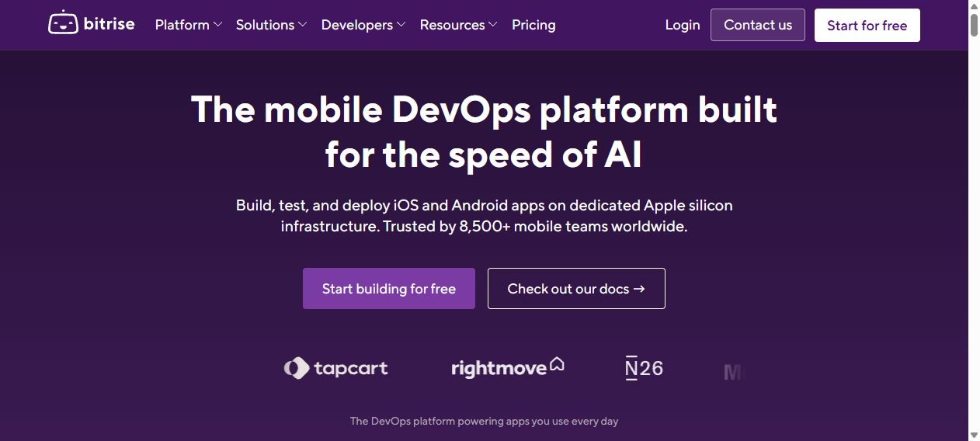This screenshot has width=980, height=441.
Task: Click the Contact us button
Action: (758, 25)
